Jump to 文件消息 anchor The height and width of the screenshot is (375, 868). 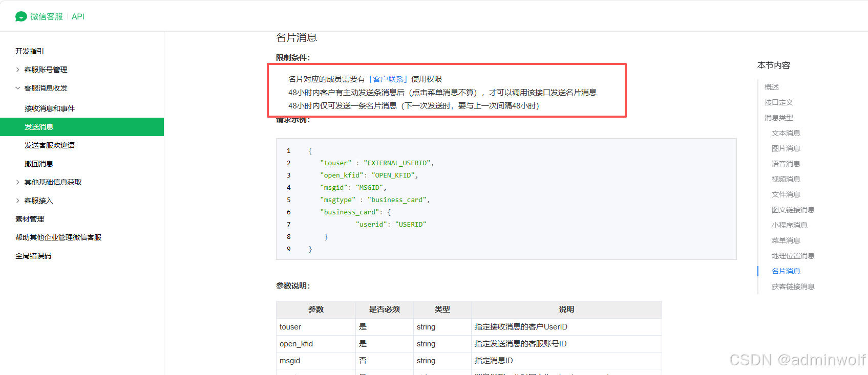coord(786,194)
